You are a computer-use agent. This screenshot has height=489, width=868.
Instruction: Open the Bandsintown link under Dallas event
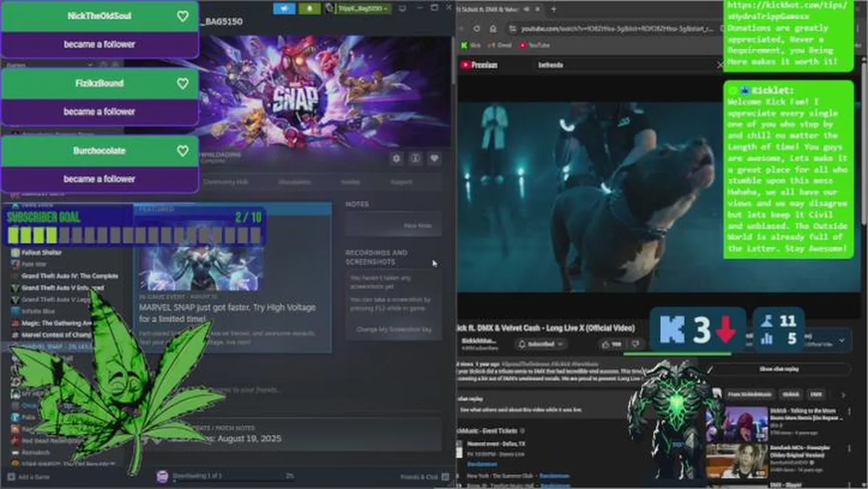click(481, 463)
